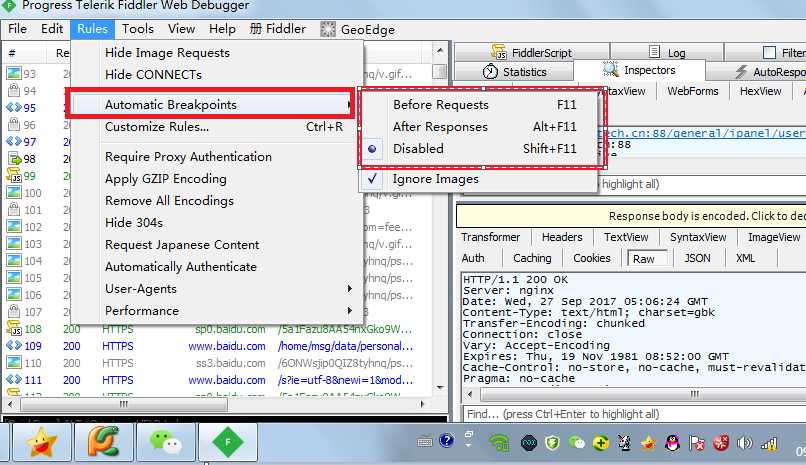The width and height of the screenshot is (806, 465).
Task: Open Fiddler taskbar button
Action: pos(228,442)
